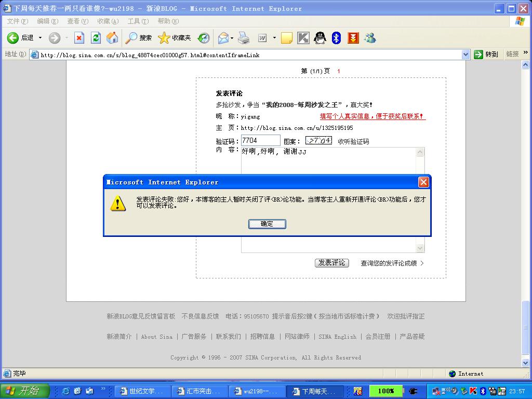Open the 文件(F) menu

point(17,21)
